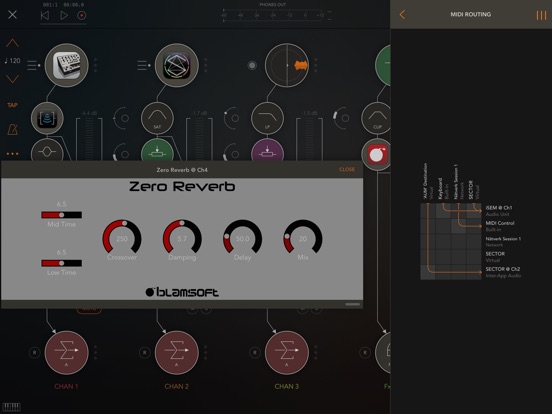The height and width of the screenshot is (414, 552).
Task: Open the file player source node on channel 3
Action: click(x=287, y=65)
